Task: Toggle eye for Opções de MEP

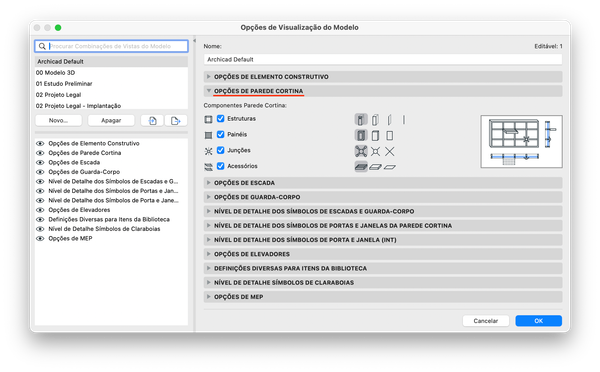Action: pyautogui.click(x=40, y=238)
